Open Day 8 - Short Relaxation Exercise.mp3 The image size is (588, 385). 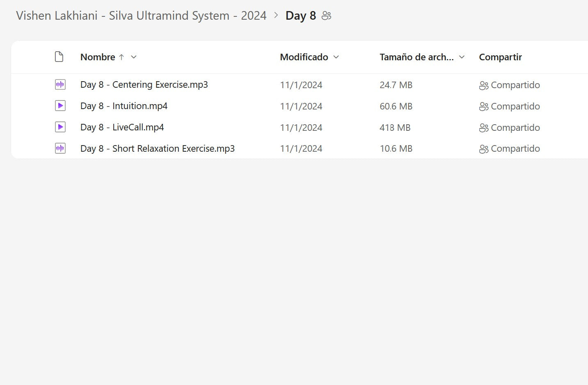point(158,148)
